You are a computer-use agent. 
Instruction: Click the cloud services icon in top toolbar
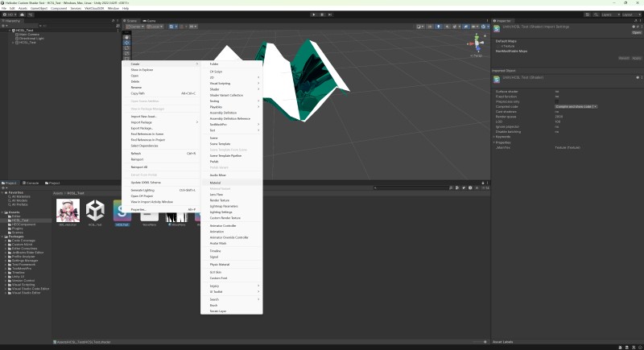pyautogui.click(x=23, y=14)
